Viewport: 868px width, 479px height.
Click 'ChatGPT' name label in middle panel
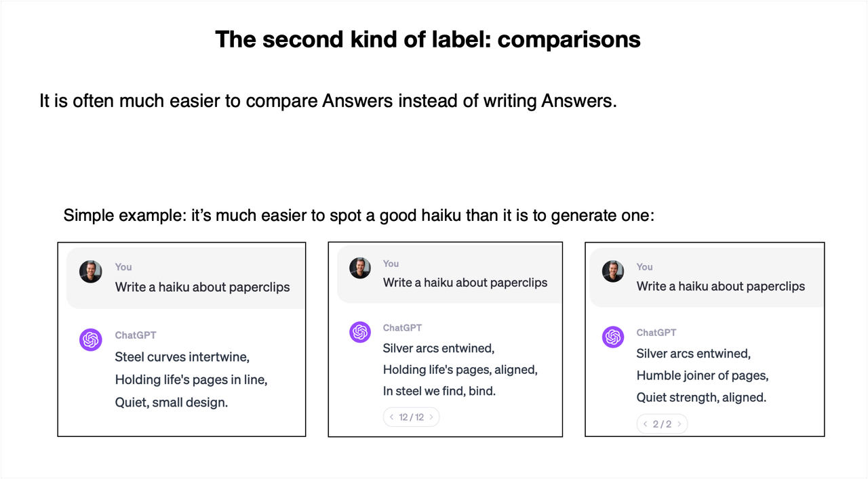pos(402,328)
